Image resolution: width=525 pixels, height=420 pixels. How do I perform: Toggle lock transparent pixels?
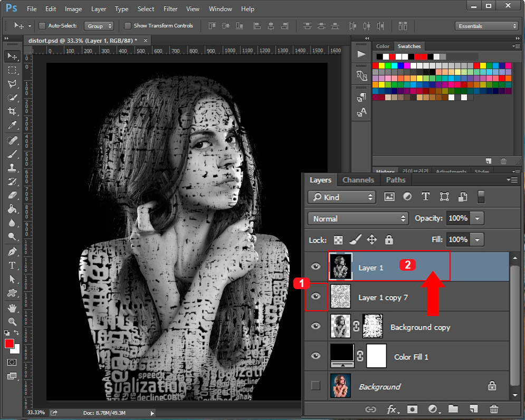tap(339, 240)
